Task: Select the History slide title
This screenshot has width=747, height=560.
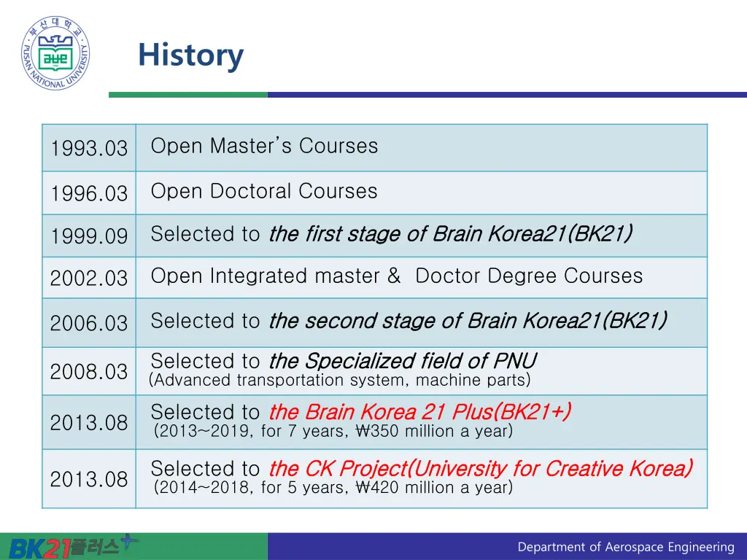Action: (190, 55)
